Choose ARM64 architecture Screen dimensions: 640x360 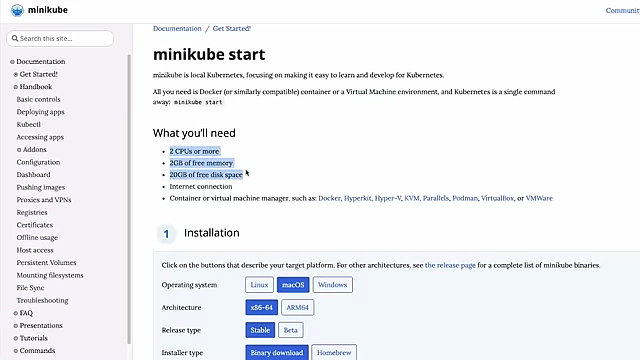click(x=298, y=307)
